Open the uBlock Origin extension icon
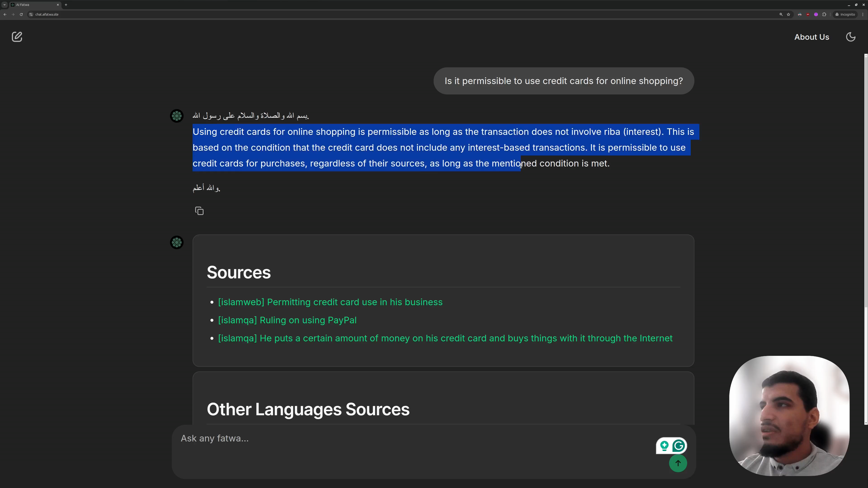Viewport: 868px width, 488px height. click(808, 14)
